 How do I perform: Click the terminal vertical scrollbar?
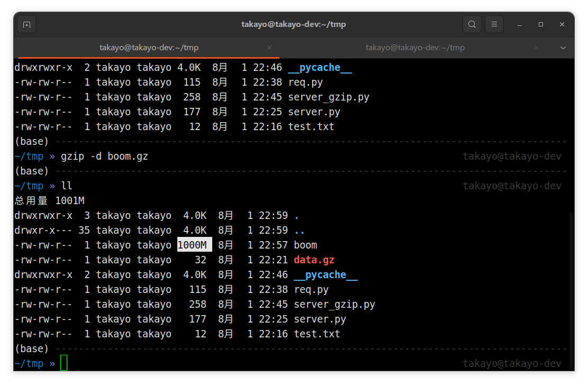(x=571, y=290)
